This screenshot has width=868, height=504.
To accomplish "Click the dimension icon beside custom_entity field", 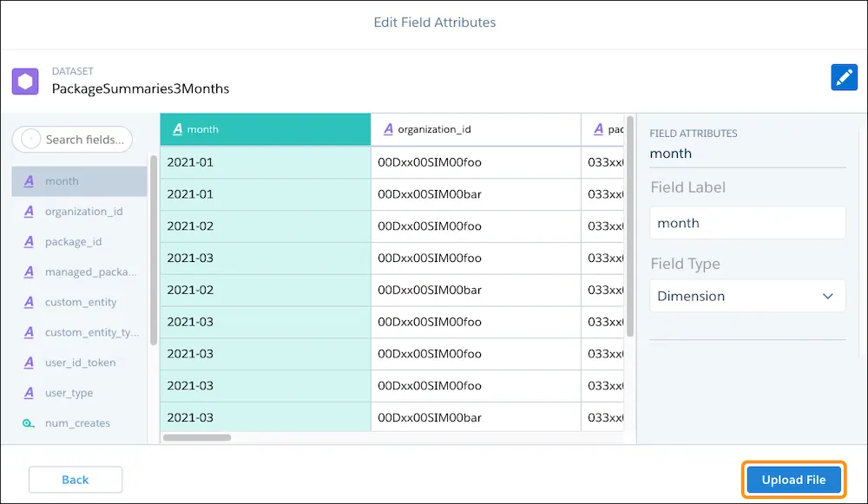I will pyautogui.click(x=29, y=302).
